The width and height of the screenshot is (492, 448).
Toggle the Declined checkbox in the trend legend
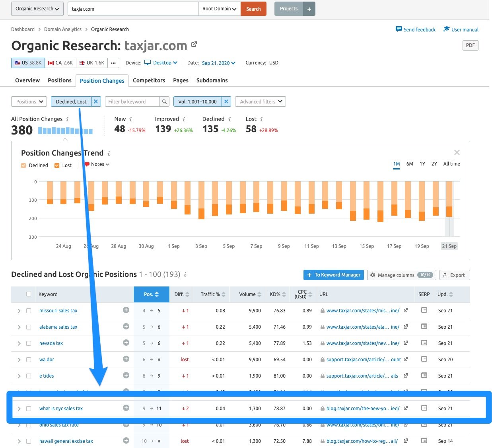click(23, 165)
